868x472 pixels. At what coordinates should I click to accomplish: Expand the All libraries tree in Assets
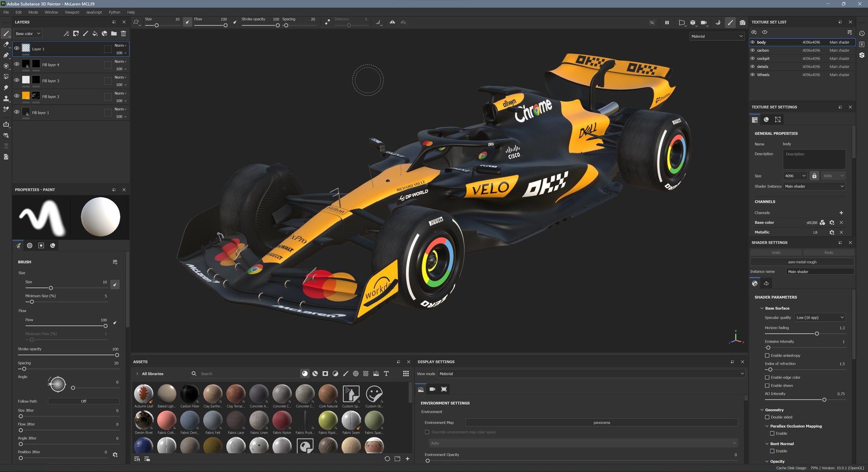tap(137, 374)
